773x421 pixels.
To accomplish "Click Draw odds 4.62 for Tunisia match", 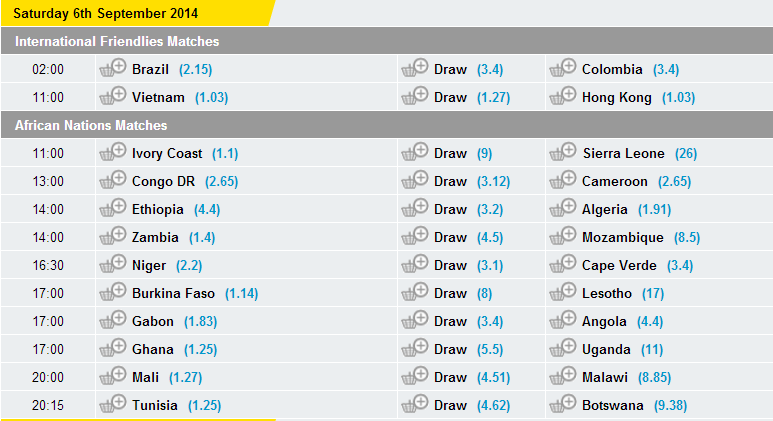I will [x=493, y=406].
